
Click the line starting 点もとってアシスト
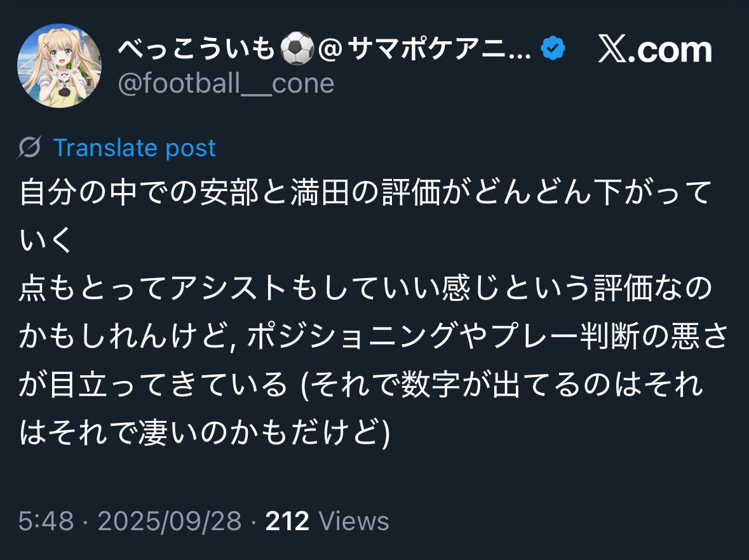(366, 290)
